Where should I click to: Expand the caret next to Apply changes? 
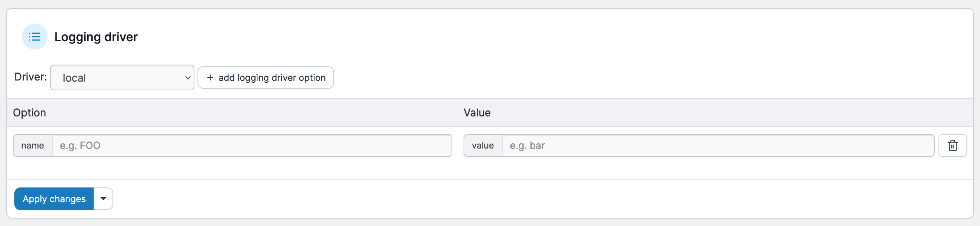click(x=103, y=199)
